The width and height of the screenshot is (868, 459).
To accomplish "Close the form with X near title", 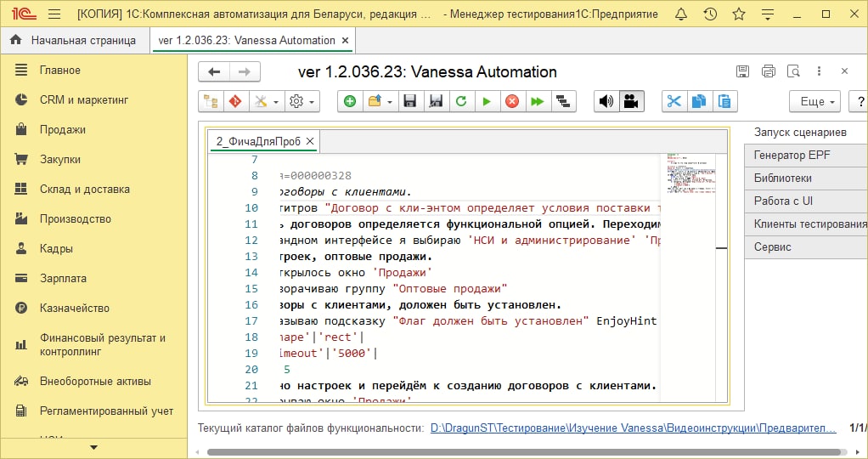I will (844, 71).
